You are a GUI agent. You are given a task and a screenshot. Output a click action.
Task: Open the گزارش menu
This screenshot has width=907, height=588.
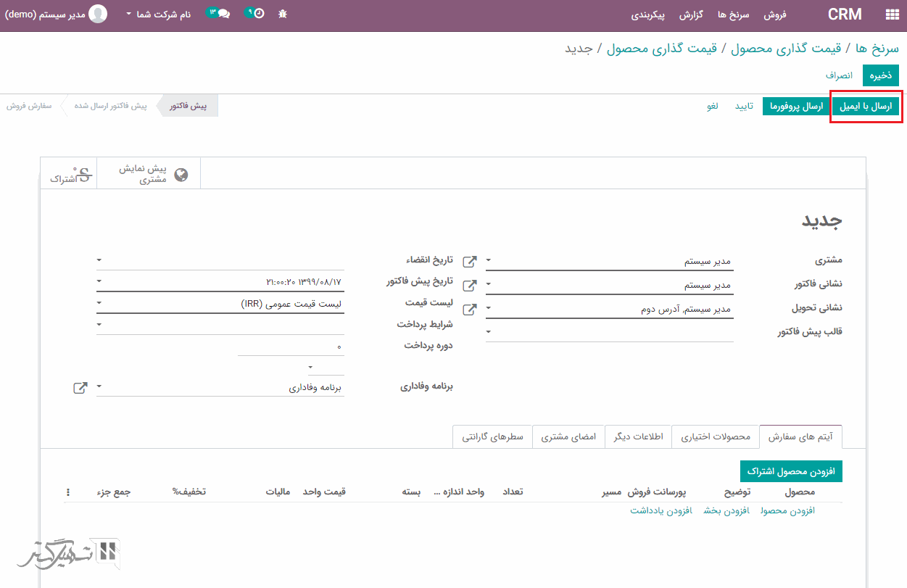click(x=691, y=15)
